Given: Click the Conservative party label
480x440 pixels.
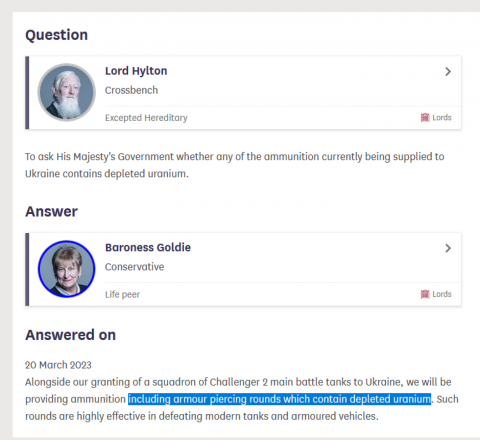Looking at the screenshot, I should [134, 267].
